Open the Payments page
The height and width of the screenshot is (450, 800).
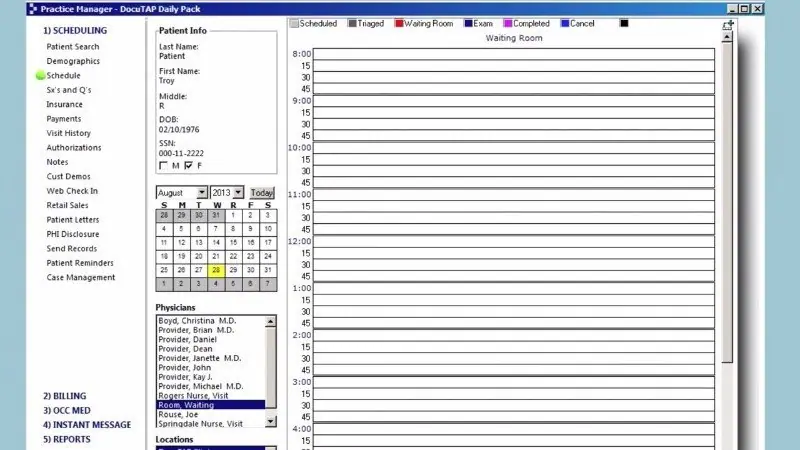click(x=64, y=118)
